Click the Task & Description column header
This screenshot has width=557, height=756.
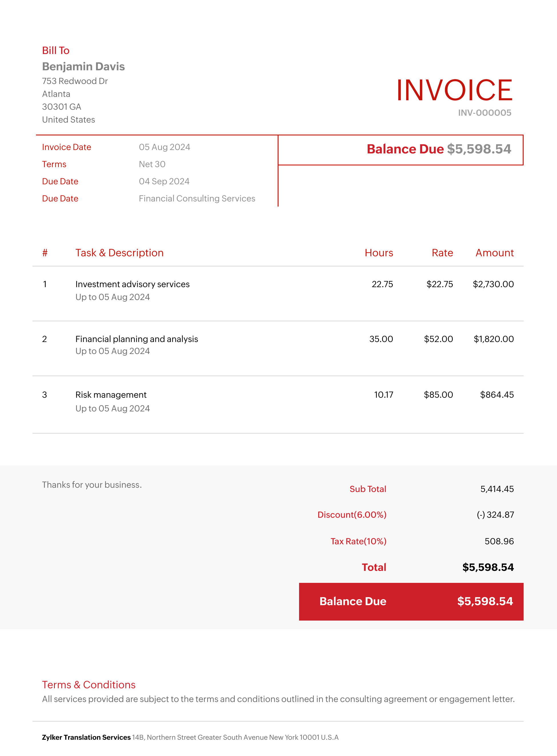click(119, 253)
